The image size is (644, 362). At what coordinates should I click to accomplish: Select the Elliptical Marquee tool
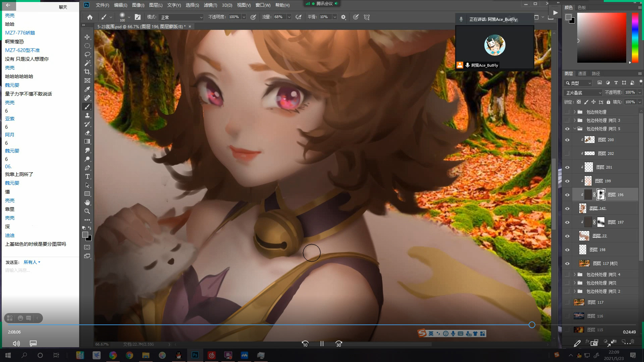[x=87, y=46]
